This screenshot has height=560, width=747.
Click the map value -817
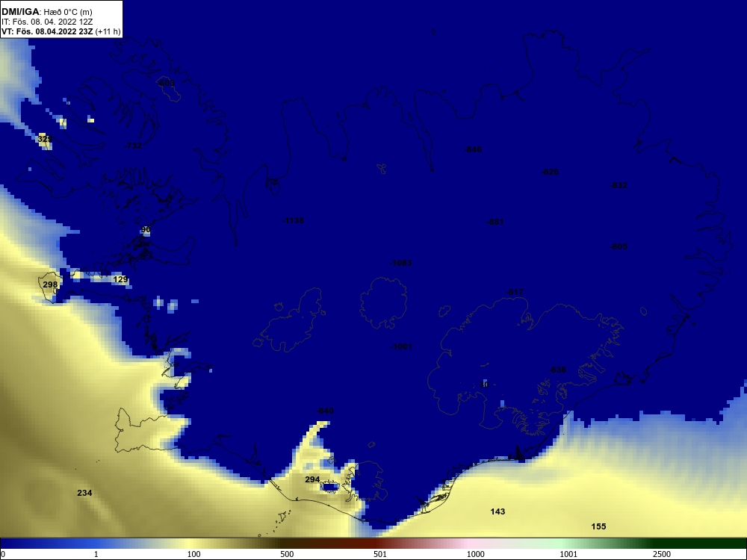pos(515,293)
